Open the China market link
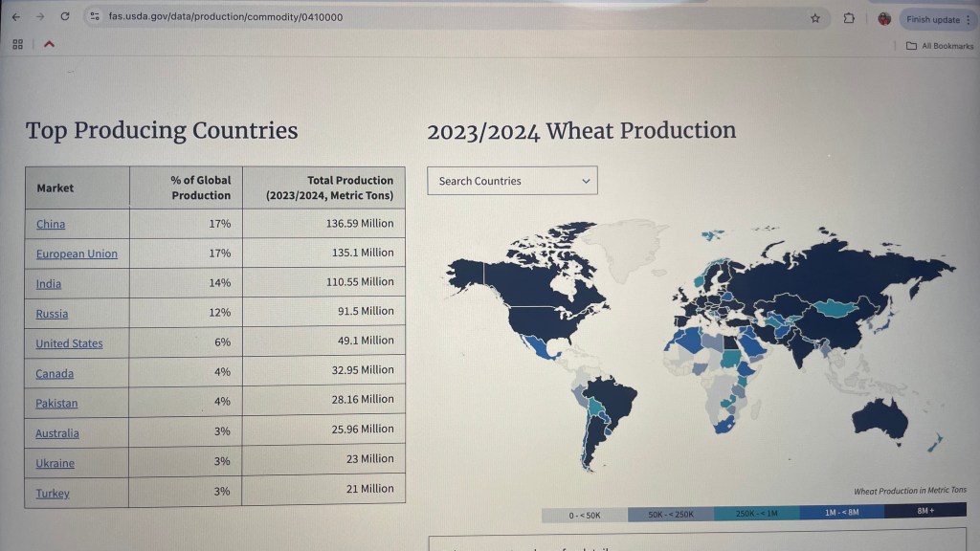The height and width of the screenshot is (551, 980). (51, 224)
